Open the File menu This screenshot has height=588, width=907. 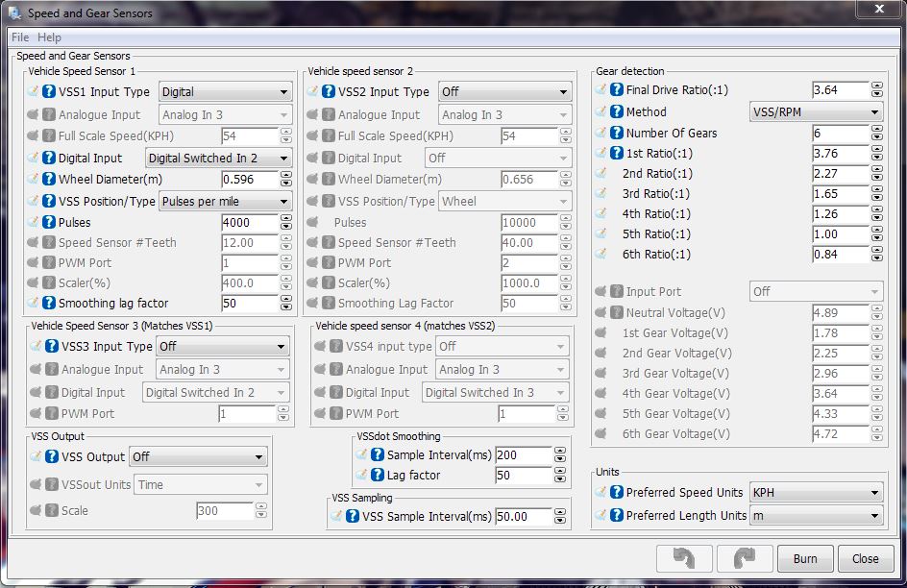[x=20, y=37]
